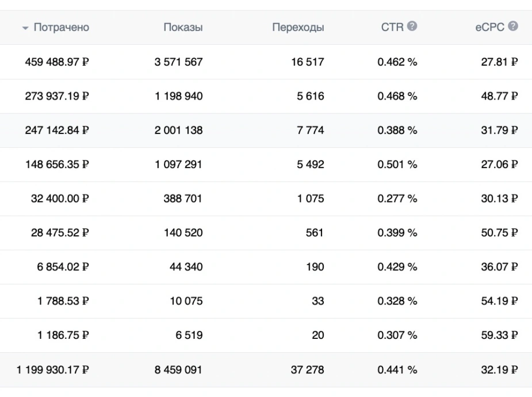Select the row with 6 519 impressions
Viewport: 532px width, 397px height.
pyautogui.click(x=266, y=335)
